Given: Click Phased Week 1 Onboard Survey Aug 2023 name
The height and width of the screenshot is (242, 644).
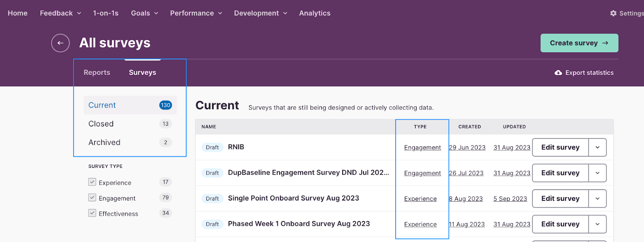Looking at the screenshot, I should (x=299, y=223).
